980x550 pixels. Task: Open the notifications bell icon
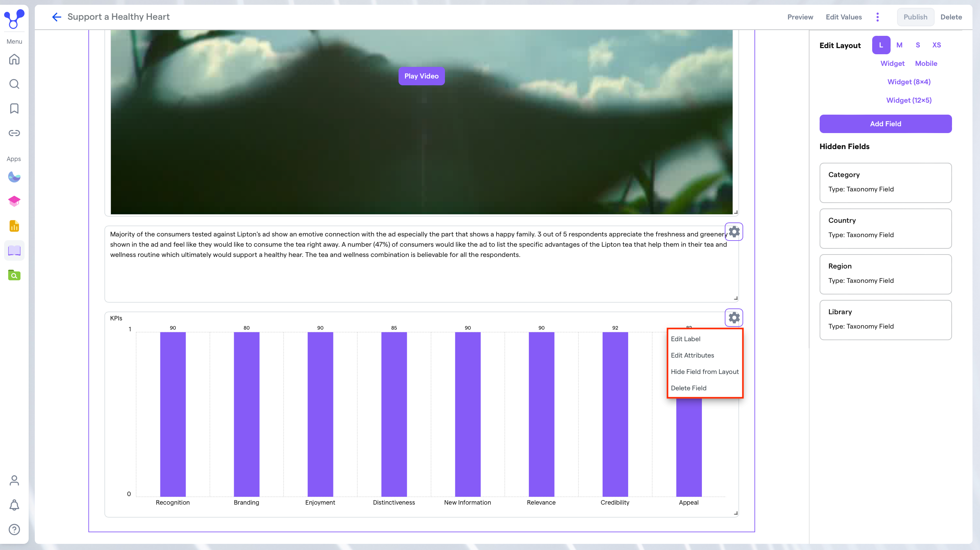coord(14,505)
